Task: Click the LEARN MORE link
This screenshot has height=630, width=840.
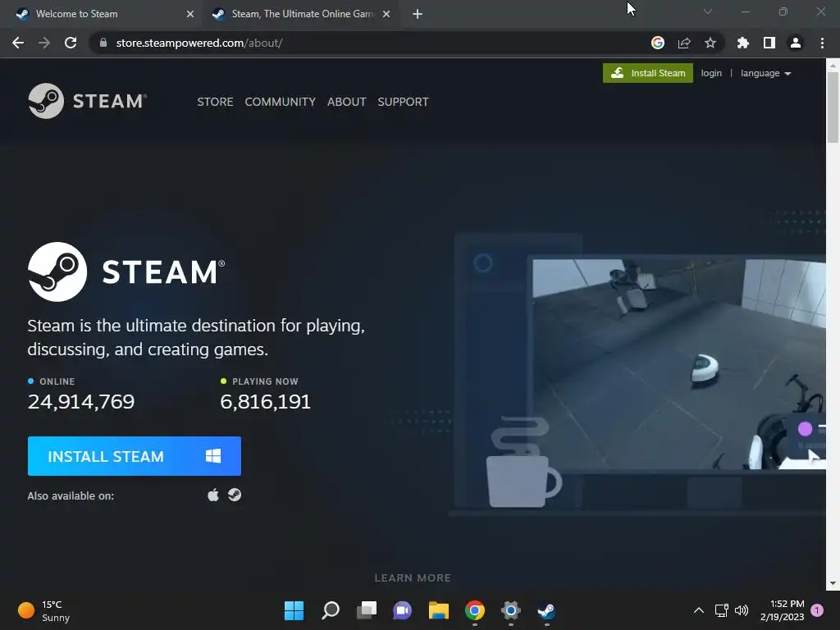Action: (x=413, y=578)
